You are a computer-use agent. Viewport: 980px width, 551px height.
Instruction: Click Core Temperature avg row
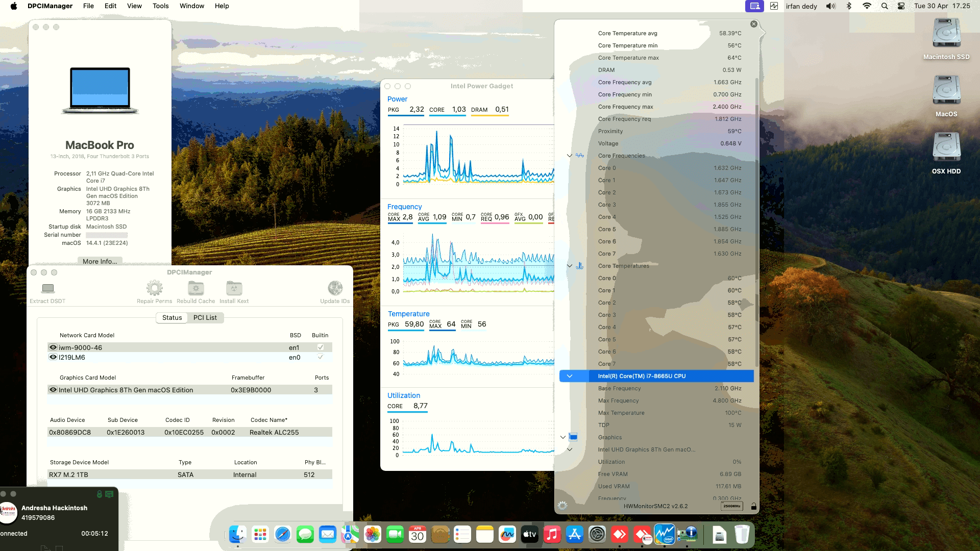tap(670, 33)
